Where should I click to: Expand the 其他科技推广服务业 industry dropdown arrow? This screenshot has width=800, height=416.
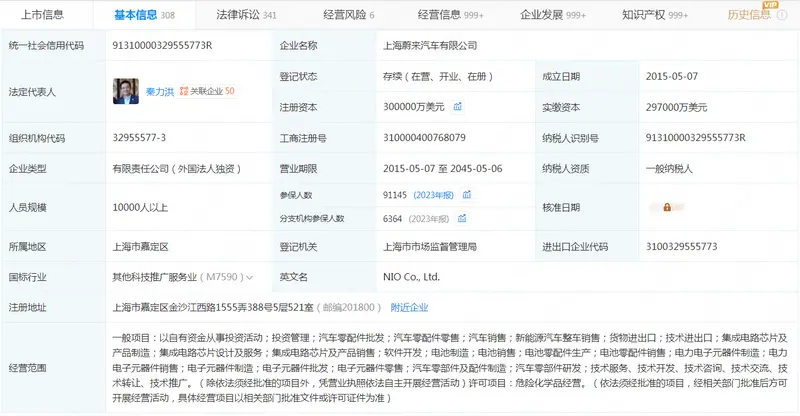point(249,278)
